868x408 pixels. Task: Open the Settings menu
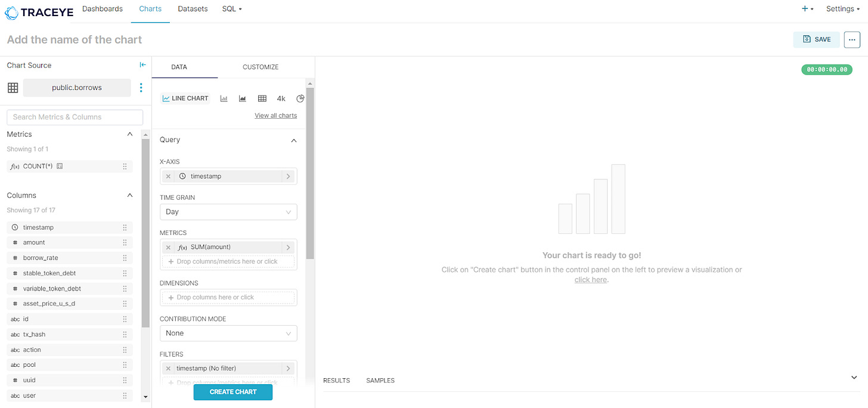point(842,9)
